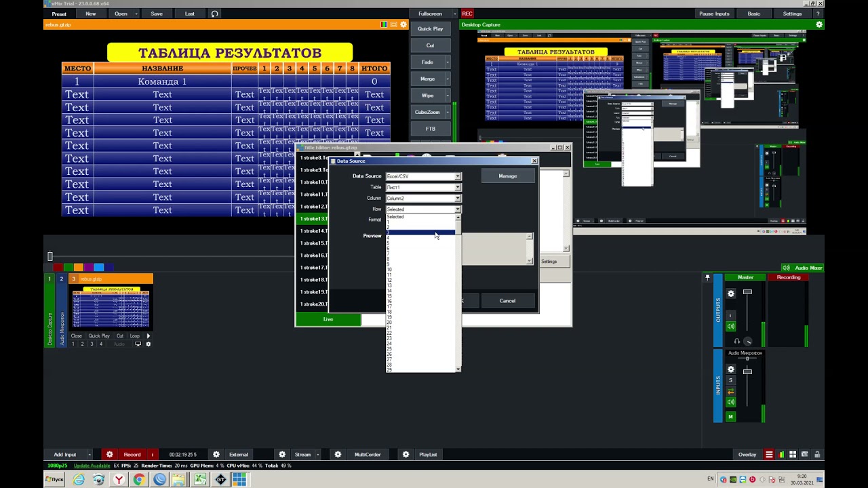
Task: Click the Live button in Title Editor
Action: tap(328, 319)
